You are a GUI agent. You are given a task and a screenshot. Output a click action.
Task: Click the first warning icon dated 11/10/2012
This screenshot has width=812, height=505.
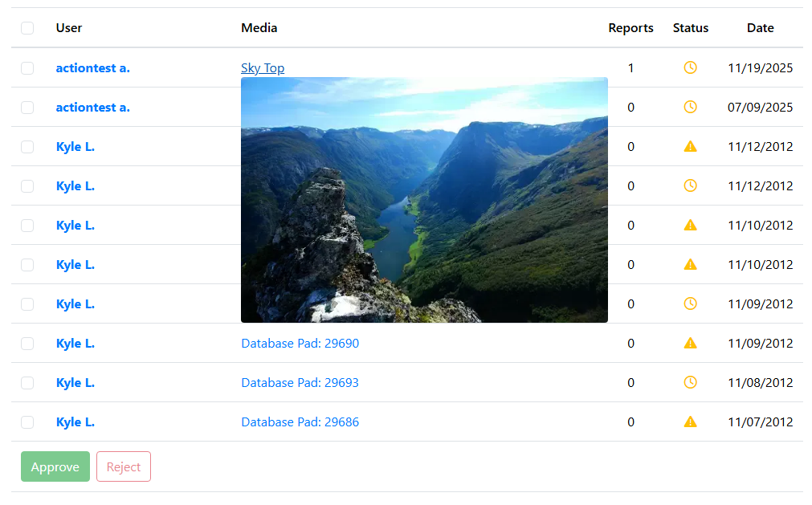tap(690, 225)
